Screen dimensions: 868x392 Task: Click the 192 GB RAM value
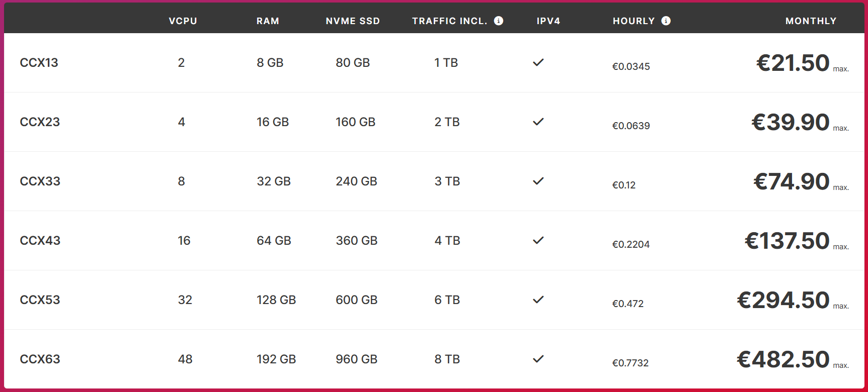276,359
